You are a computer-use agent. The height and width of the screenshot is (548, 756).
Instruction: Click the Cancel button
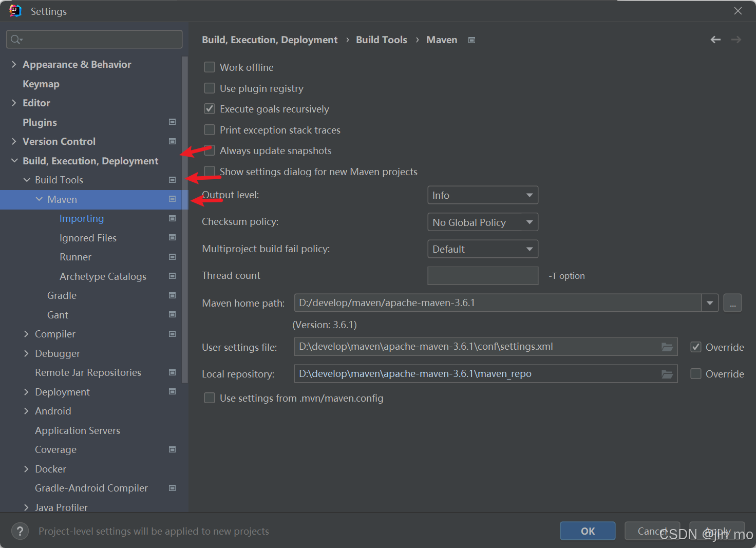pyautogui.click(x=652, y=531)
